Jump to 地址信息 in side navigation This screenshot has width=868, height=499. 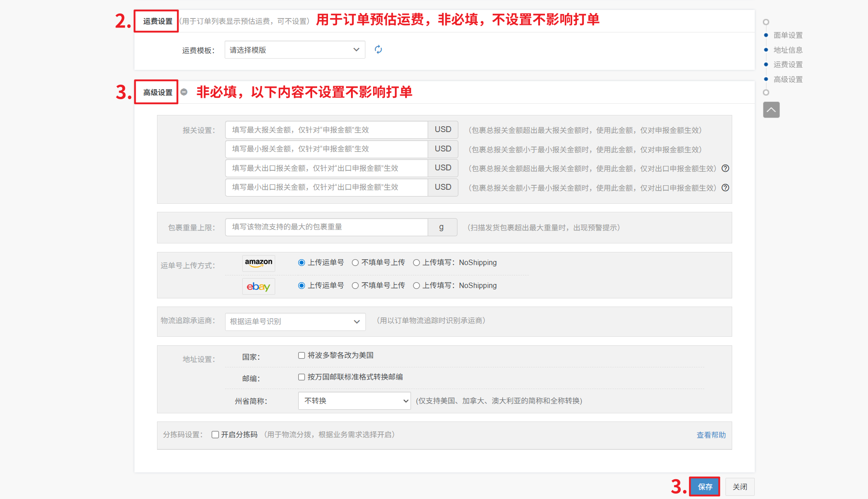[x=788, y=50]
